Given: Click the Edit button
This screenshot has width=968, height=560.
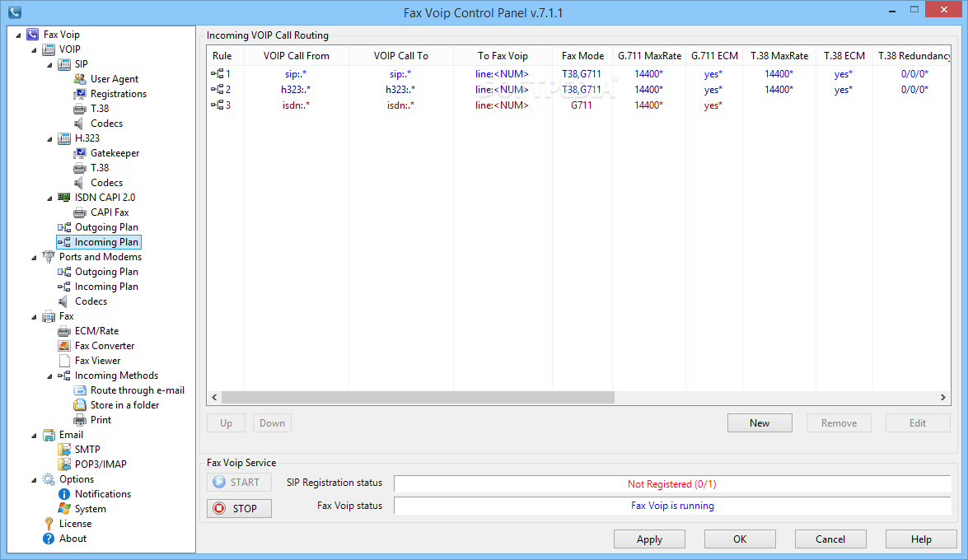Looking at the screenshot, I should (x=918, y=423).
